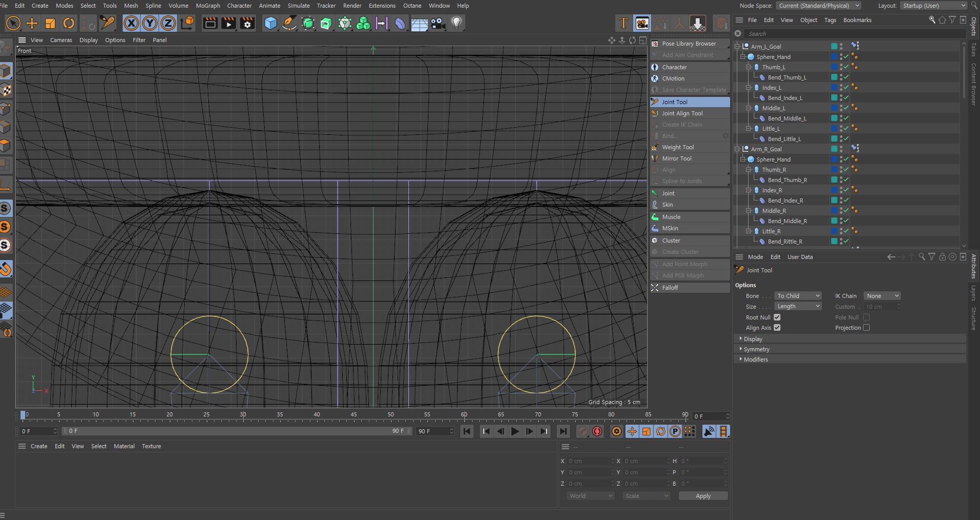Disable the Align Axis checkbox
This screenshot has height=520, width=980.
[777, 328]
